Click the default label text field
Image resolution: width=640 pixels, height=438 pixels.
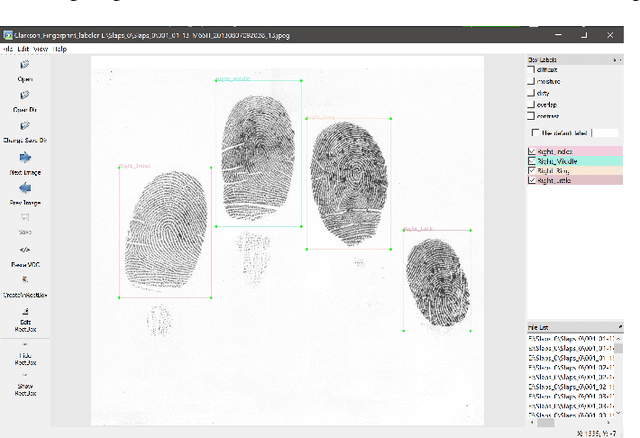(604, 132)
